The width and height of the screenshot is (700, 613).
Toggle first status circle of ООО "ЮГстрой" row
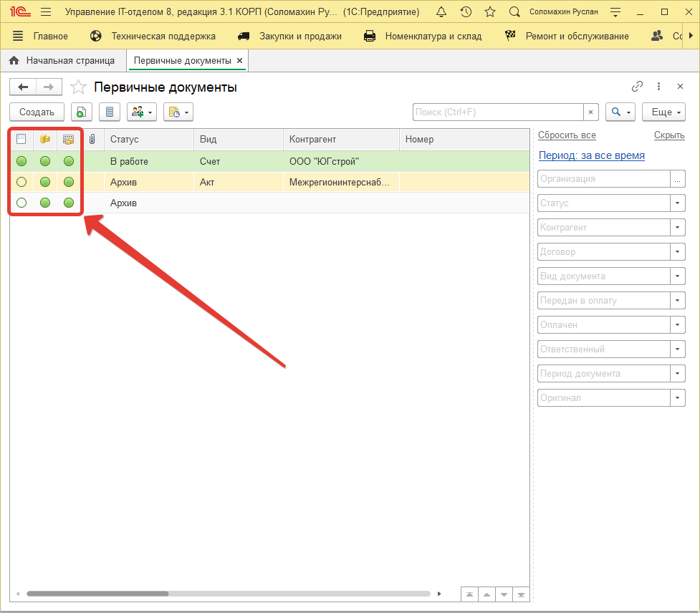[21, 161]
